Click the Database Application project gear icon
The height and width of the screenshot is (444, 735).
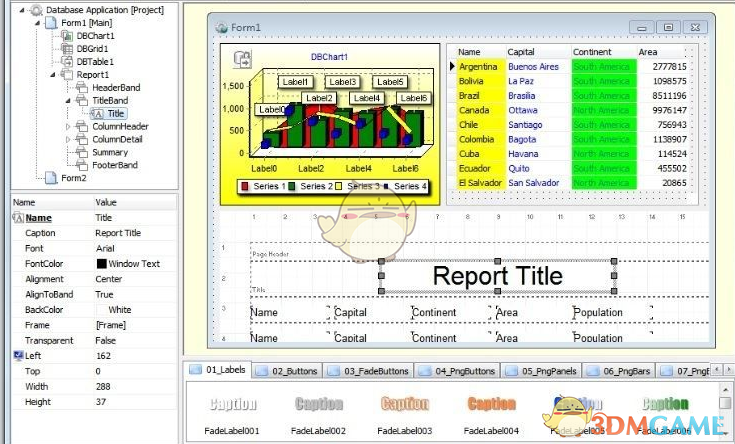tap(37, 9)
